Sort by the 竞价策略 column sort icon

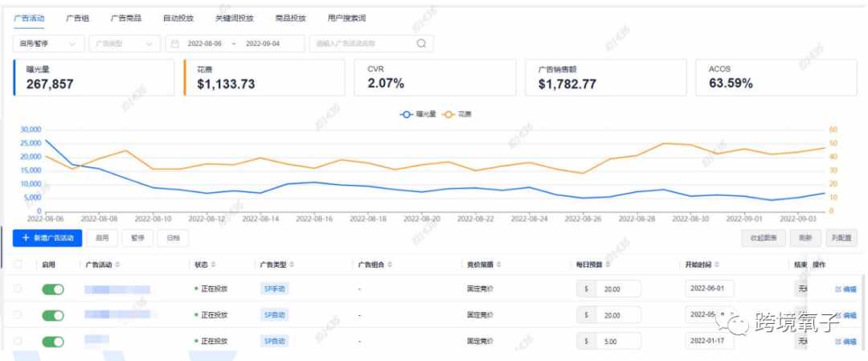[x=498, y=265]
